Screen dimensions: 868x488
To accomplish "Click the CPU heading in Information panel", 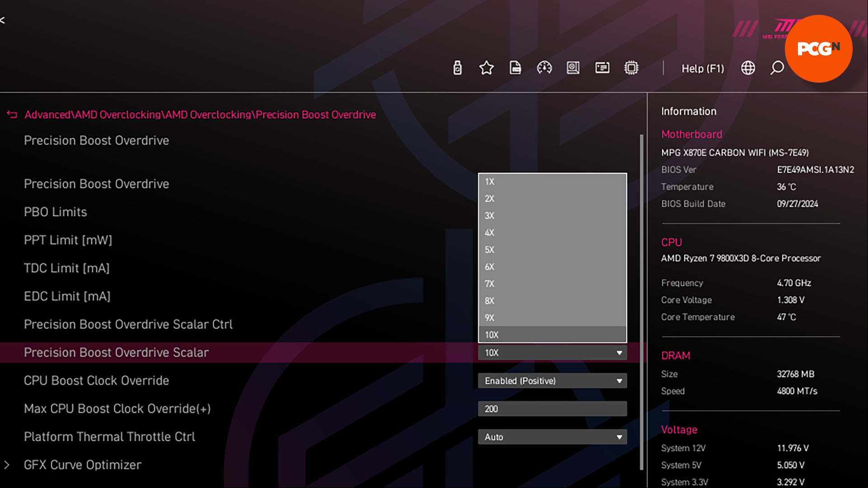I will 671,242.
